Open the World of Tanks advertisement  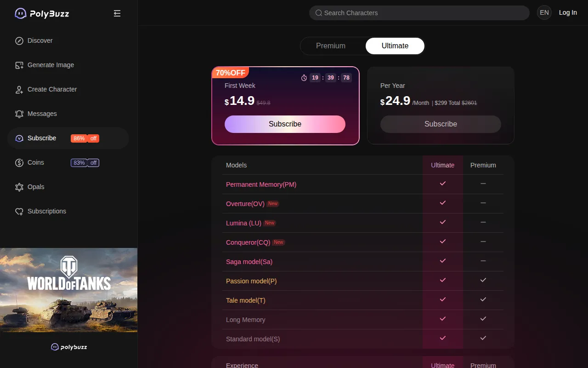[x=69, y=290]
